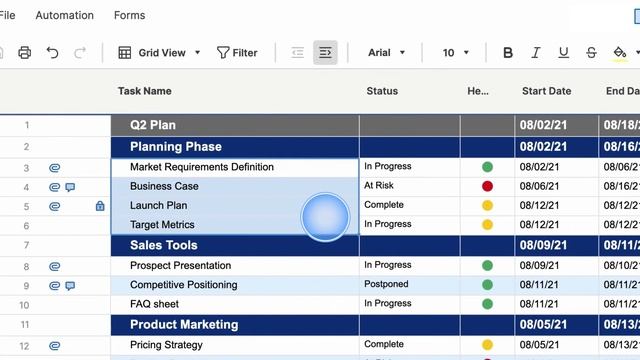Click the At Risk status cell
The width and height of the screenshot is (640, 360).
(x=410, y=187)
